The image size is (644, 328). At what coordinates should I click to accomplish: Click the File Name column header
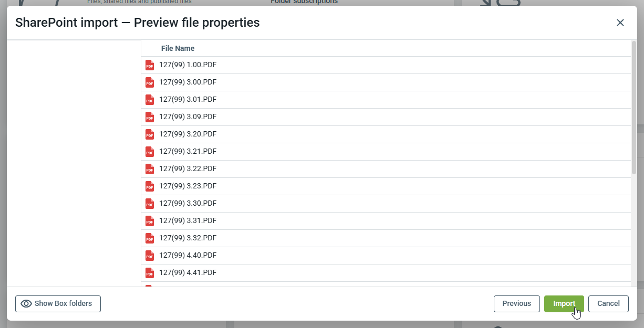click(x=178, y=48)
